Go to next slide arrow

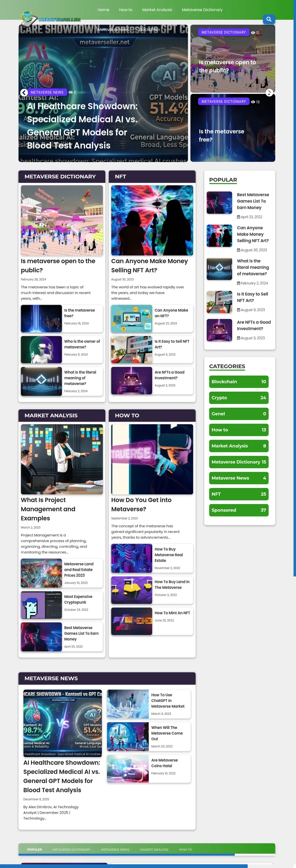269,93
